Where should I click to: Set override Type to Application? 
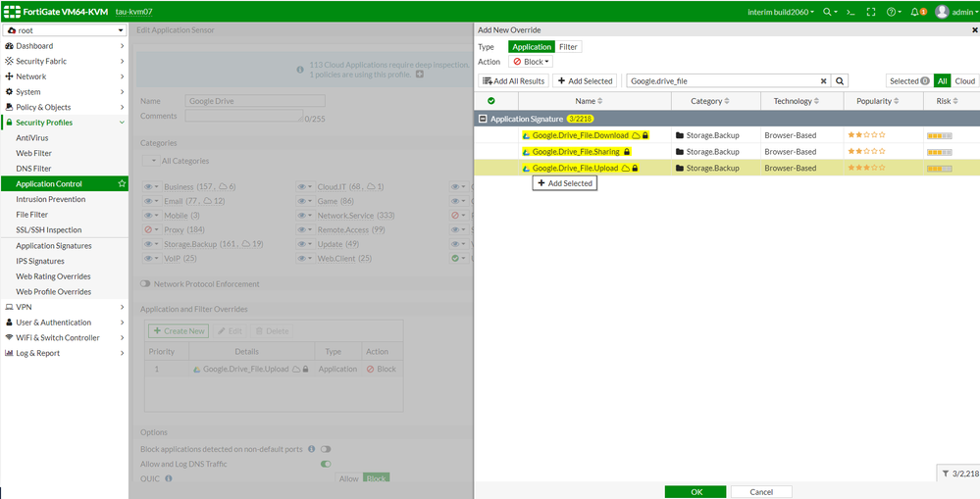[532, 47]
